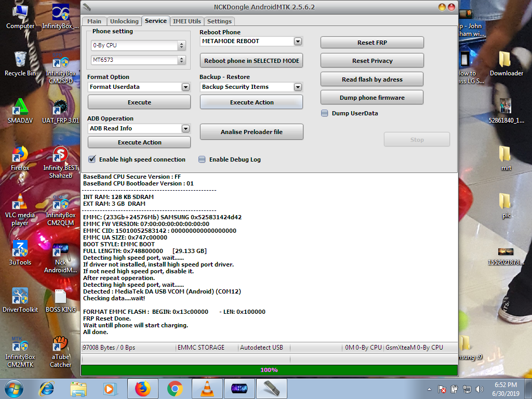Click GsmXteaM 0-By CPU status entry
The image size is (532, 399).
pyautogui.click(x=414, y=348)
